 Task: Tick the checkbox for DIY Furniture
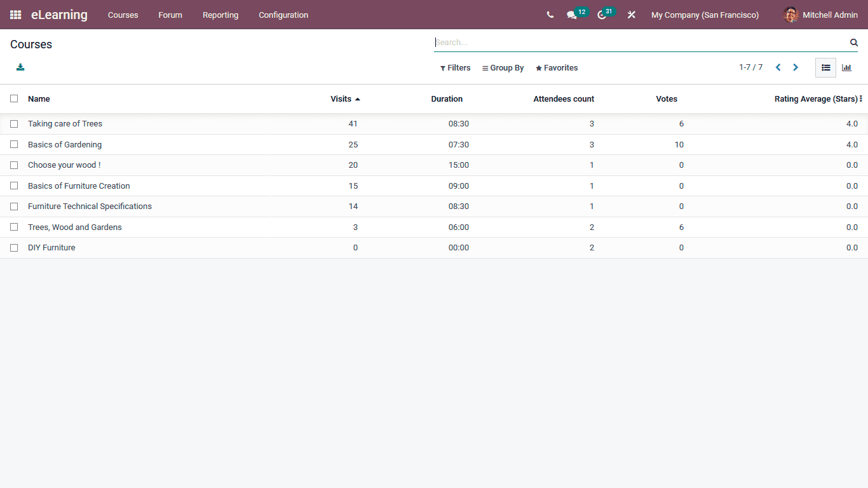coord(14,248)
